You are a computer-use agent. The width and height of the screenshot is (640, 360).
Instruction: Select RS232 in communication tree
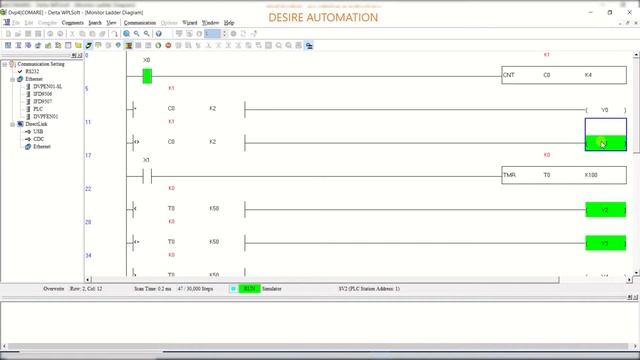(32, 71)
